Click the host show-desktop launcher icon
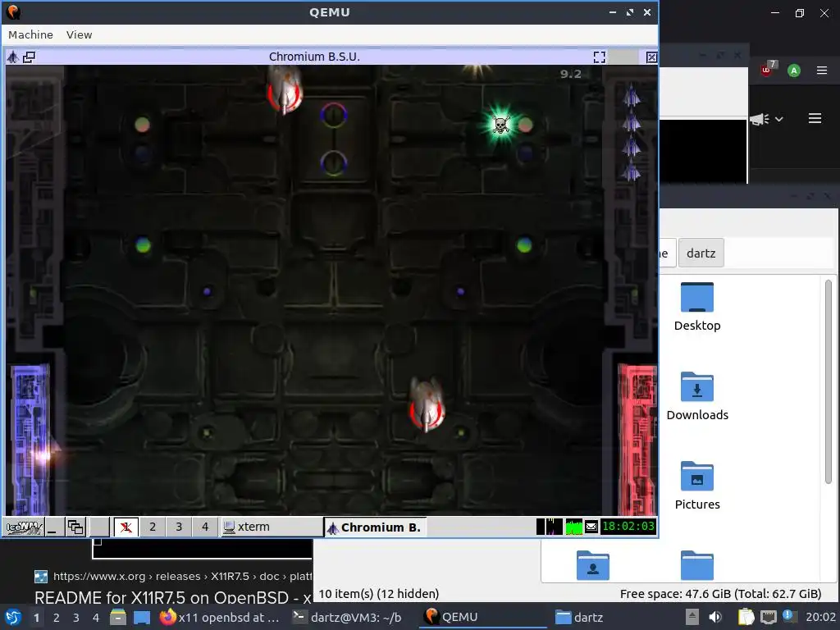Image resolution: width=840 pixels, height=630 pixels. (142, 617)
